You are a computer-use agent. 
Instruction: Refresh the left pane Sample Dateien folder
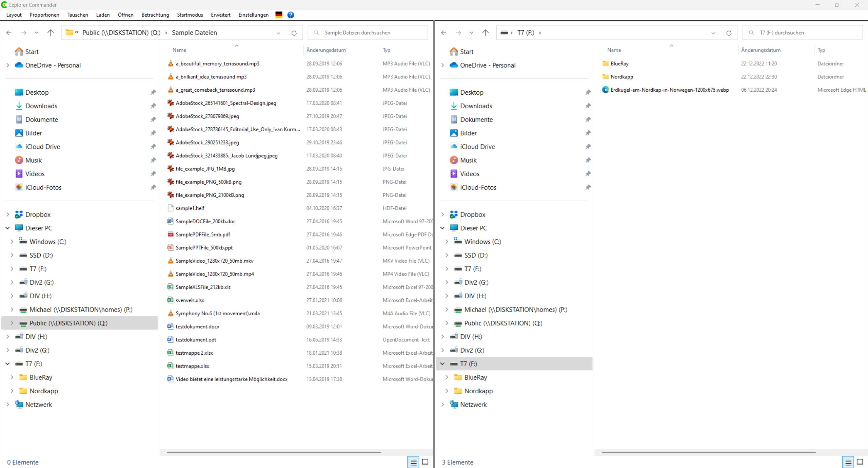294,33
